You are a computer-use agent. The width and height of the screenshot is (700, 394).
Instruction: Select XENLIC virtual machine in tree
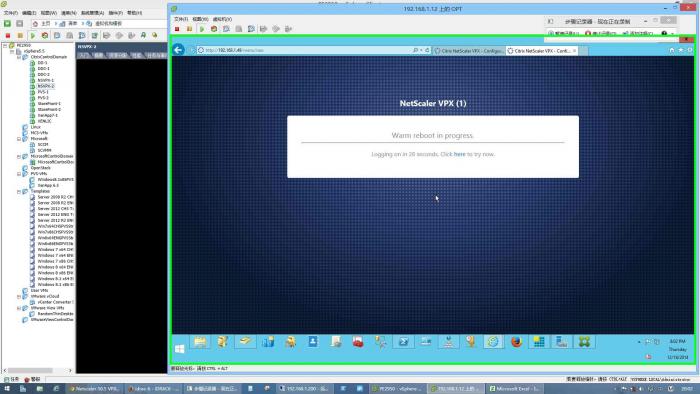tap(44, 121)
